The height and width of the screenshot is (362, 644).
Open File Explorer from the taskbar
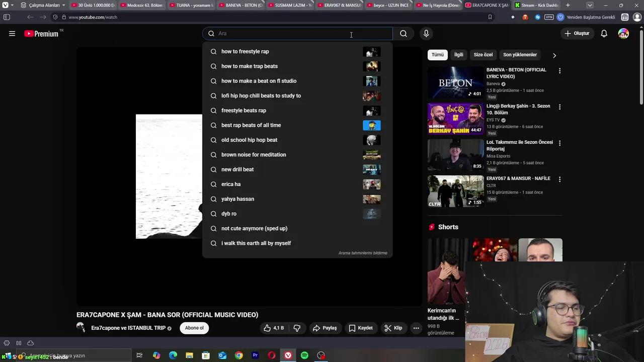click(x=189, y=355)
